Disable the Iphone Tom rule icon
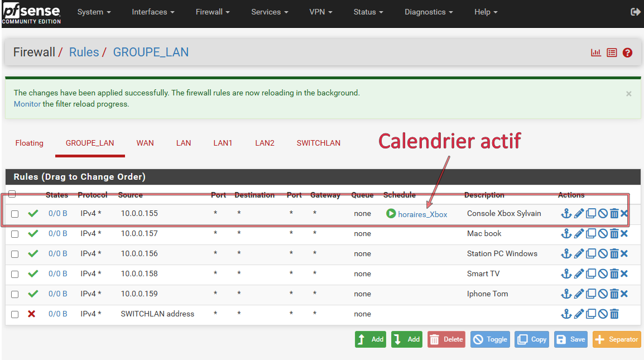This screenshot has width=644, height=360. pos(603,294)
